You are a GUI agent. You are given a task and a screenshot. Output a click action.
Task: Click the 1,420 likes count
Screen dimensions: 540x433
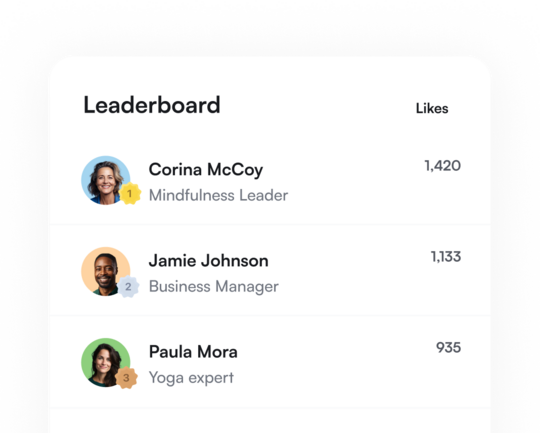(x=443, y=166)
